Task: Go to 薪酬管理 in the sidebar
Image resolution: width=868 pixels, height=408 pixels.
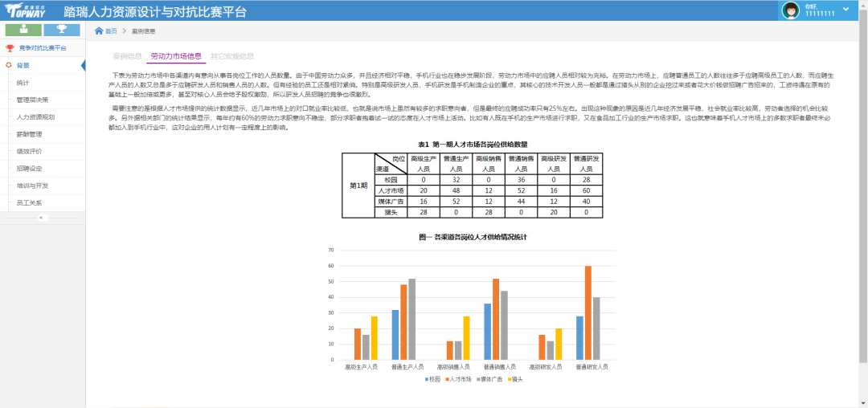Action: tap(30, 134)
